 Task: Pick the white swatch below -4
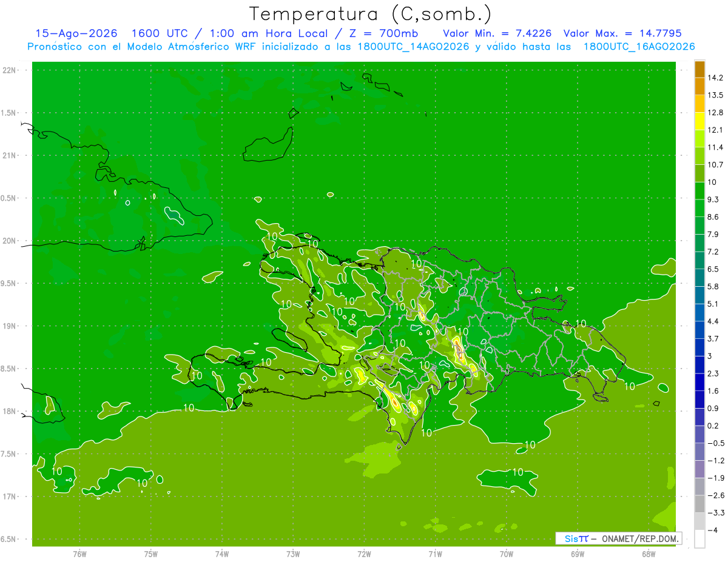point(699,539)
